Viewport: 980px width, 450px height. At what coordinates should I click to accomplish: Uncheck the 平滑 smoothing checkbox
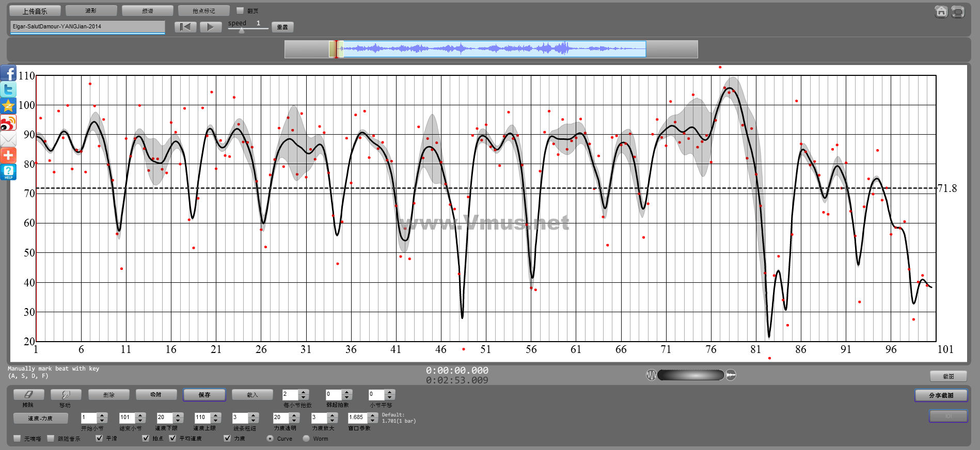99,438
